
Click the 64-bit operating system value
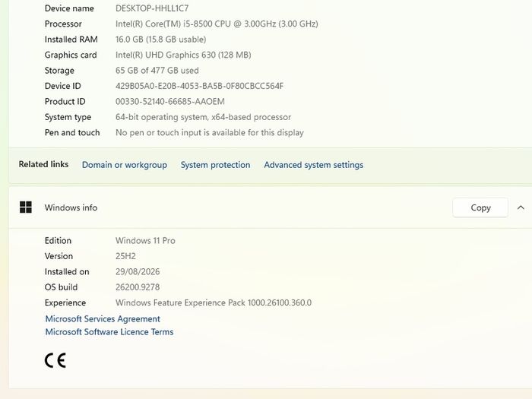(x=203, y=117)
